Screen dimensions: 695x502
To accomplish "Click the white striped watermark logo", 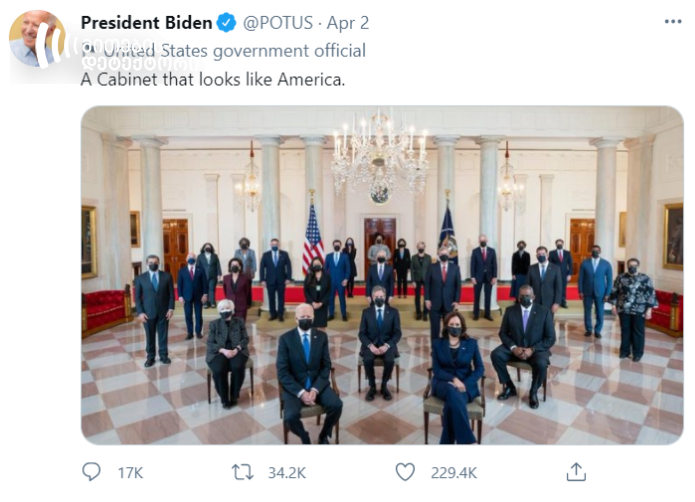I will coord(50,44).
